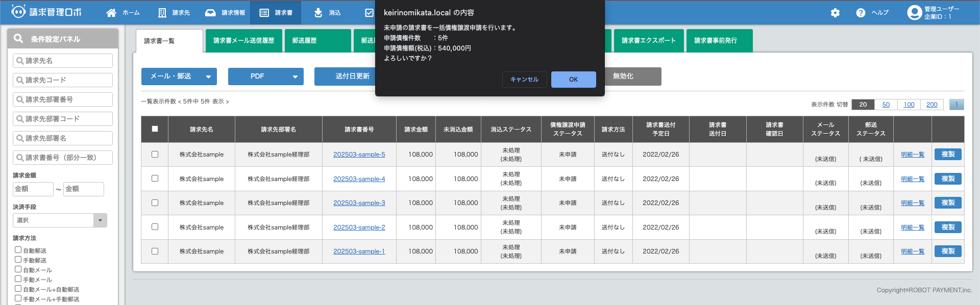Open settings gear icon
Viewport: 980px width, 305px height.
click(x=835, y=13)
